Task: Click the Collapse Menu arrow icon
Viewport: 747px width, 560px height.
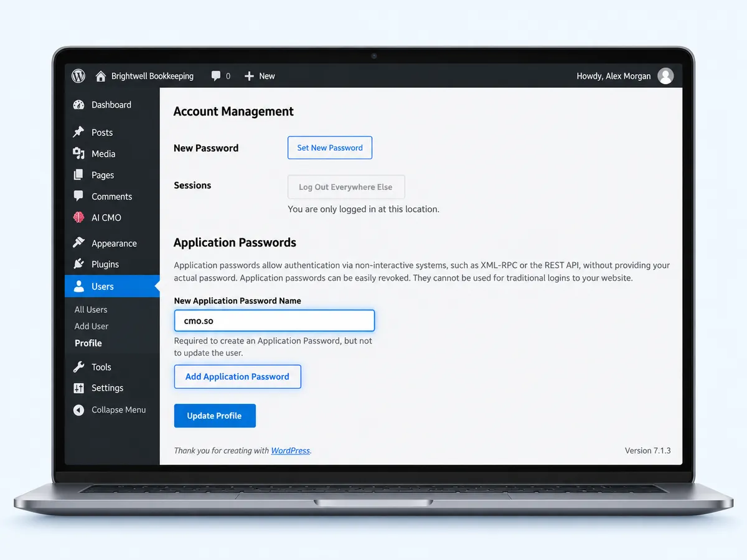Action: pos(78,409)
